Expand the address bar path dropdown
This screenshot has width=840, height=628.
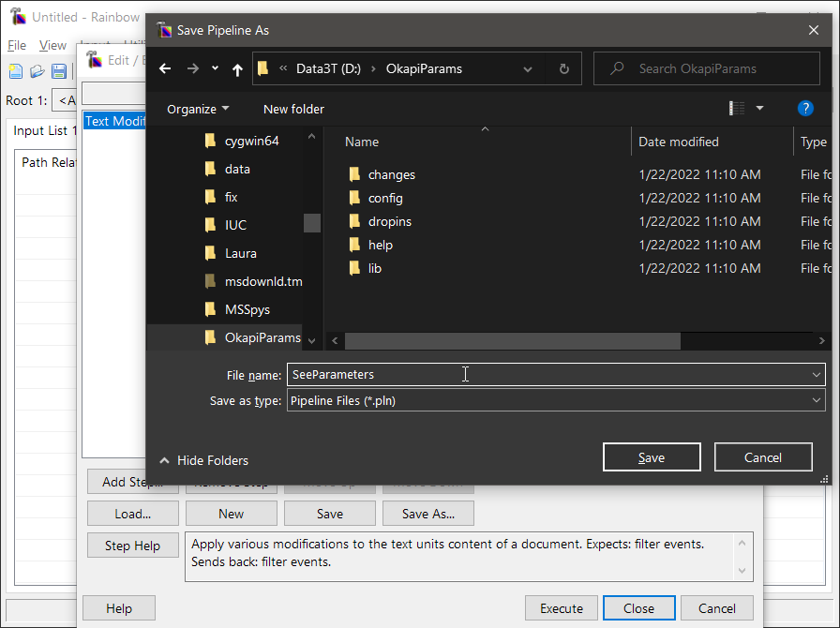point(528,68)
